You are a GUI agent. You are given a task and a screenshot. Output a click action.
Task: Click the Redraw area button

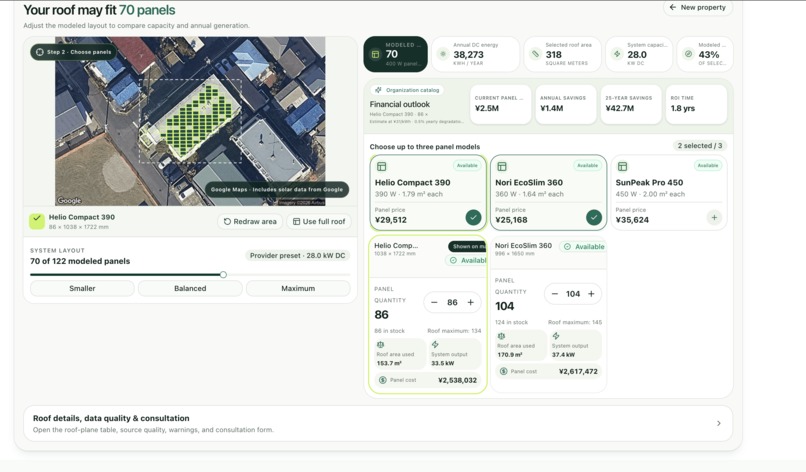click(x=250, y=222)
